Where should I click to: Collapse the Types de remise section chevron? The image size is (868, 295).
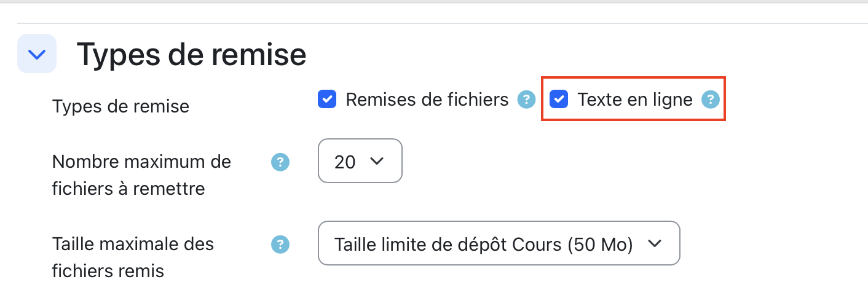(x=37, y=54)
